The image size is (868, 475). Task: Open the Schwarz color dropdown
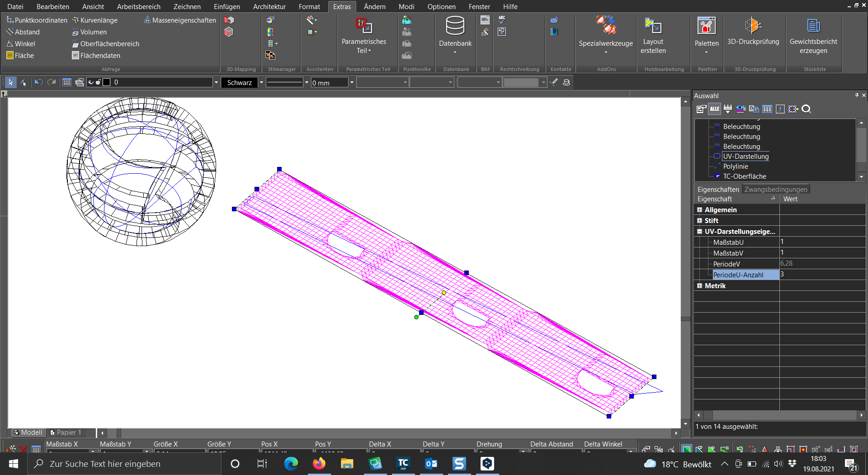click(x=261, y=82)
